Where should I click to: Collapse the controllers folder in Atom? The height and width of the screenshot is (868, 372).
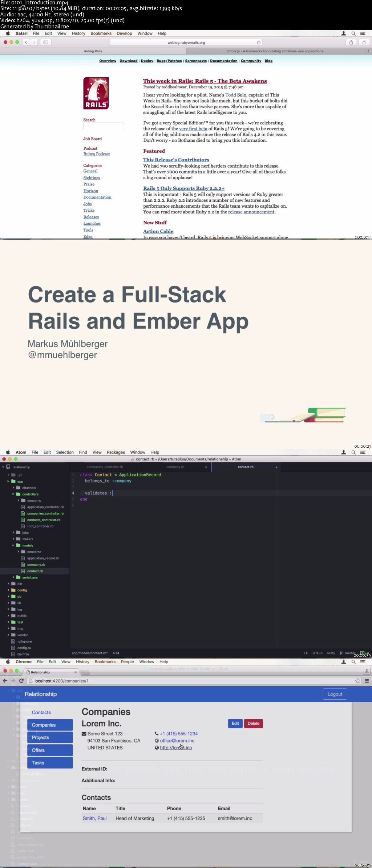pos(13,494)
